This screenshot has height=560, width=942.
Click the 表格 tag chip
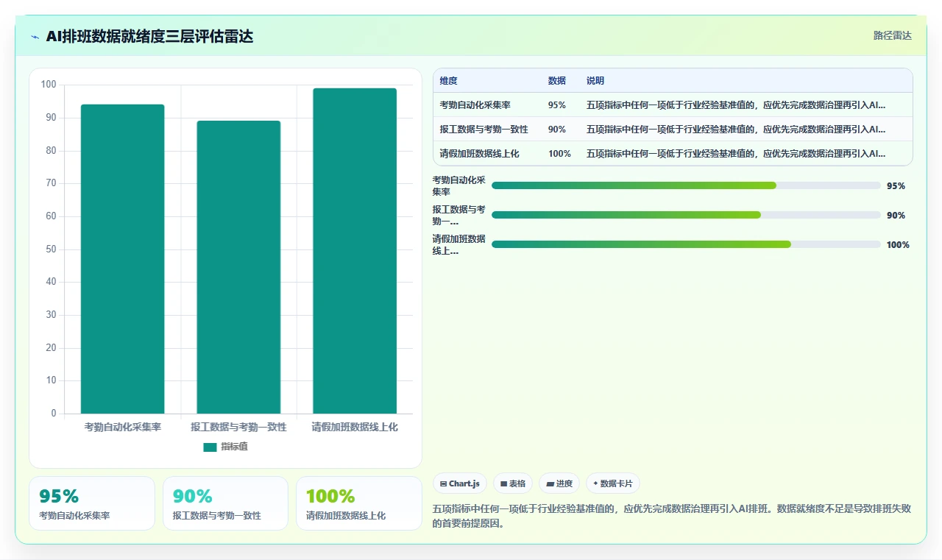[513, 483]
